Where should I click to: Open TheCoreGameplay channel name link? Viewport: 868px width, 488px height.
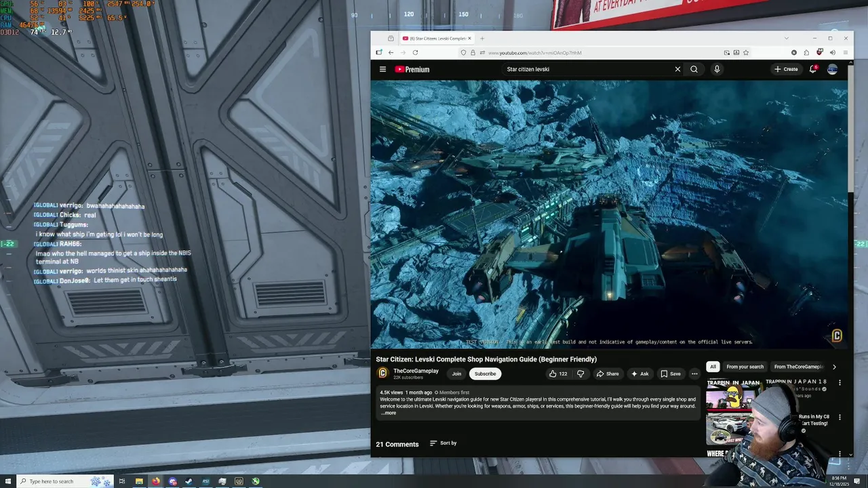pyautogui.click(x=416, y=371)
